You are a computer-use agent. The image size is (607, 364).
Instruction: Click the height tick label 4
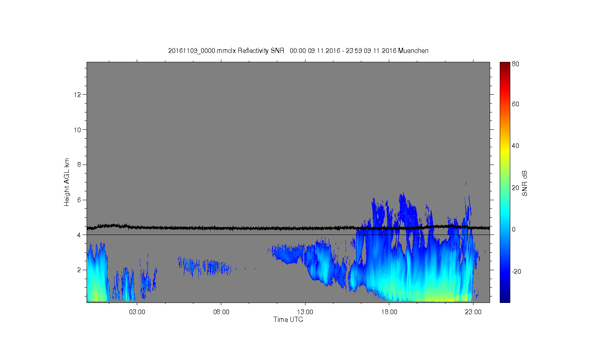(x=80, y=235)
